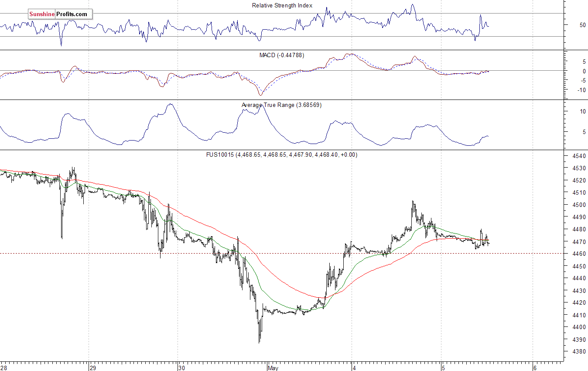
Task: Click the 4430 price axis label
Action: coord(580,291)
